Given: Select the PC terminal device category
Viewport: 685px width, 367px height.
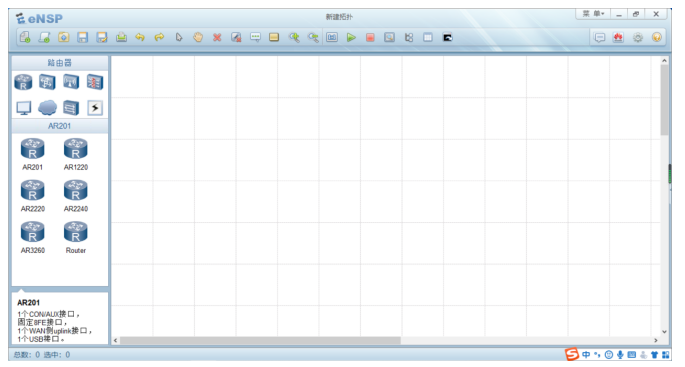Looking at the screenshot, I should pyautogui.click(x=24, y=107).
